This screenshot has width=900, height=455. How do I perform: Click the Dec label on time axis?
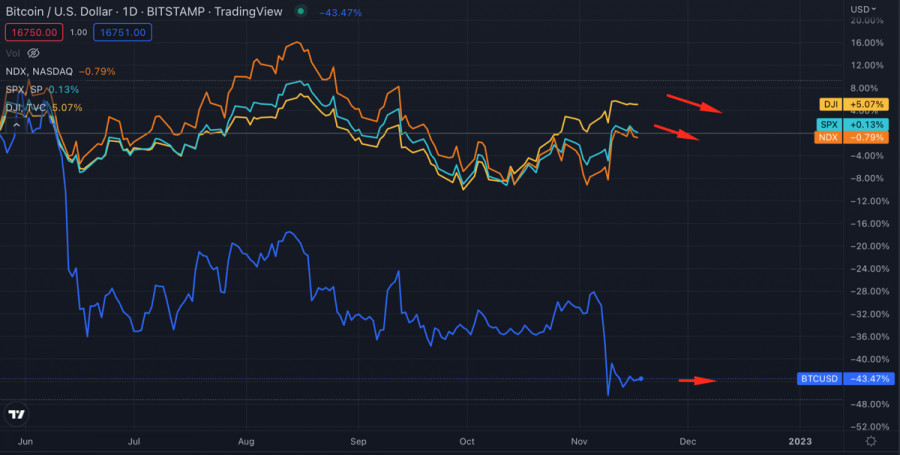pos(688,441)
